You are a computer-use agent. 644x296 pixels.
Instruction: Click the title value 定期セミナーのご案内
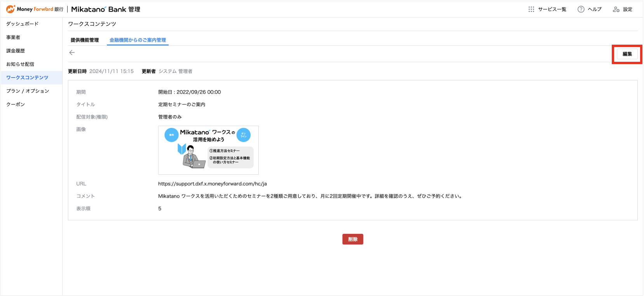[182, 104]
